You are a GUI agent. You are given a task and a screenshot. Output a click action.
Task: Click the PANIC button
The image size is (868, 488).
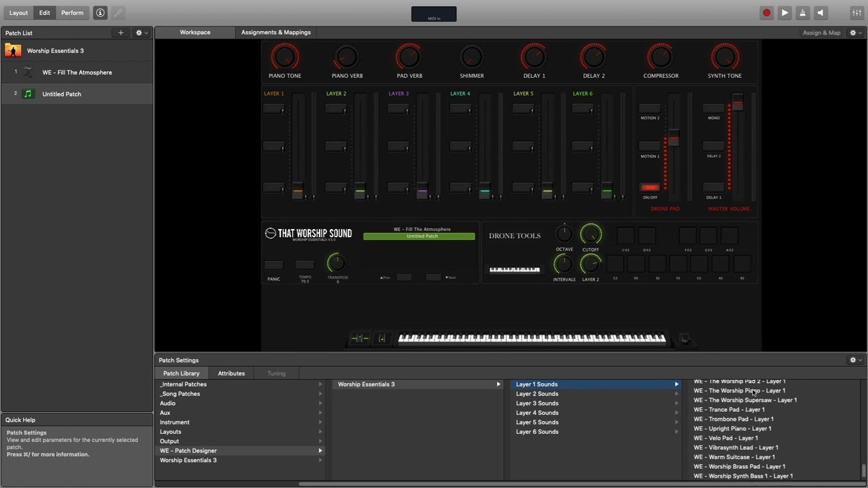pos(274,265)
